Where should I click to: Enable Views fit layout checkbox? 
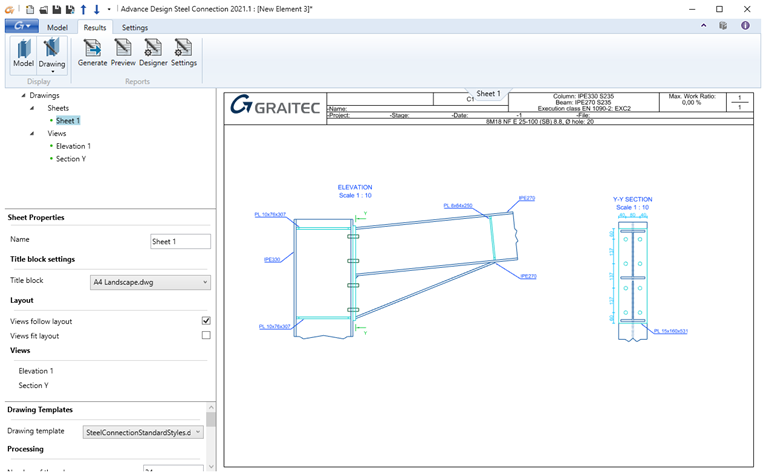(x=206, y=336)
